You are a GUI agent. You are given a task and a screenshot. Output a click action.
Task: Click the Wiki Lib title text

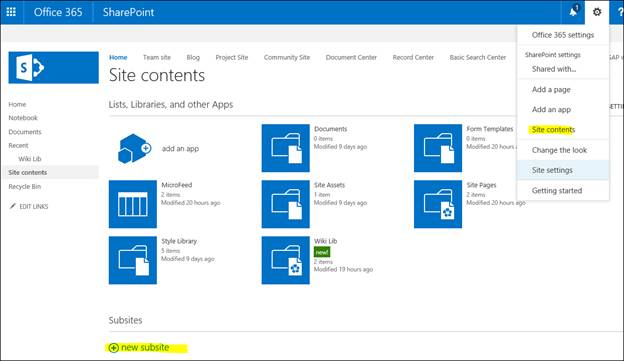[325, 241]
